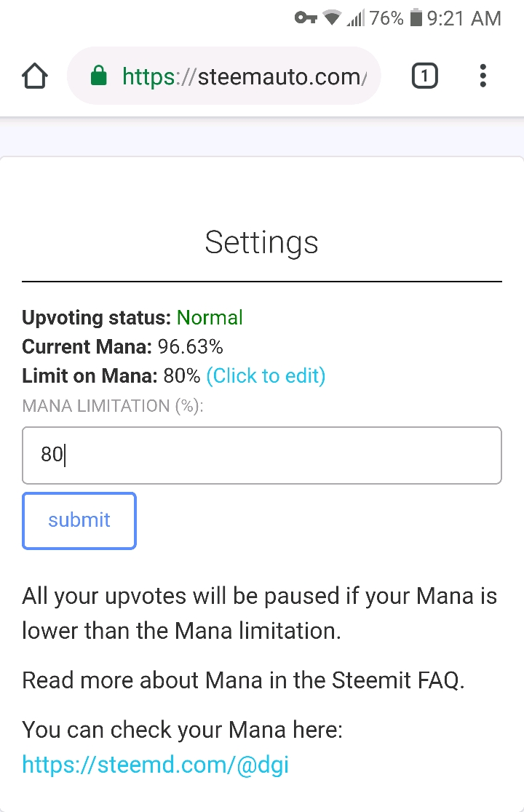
Task: Click the Normal upvoting status text
Action: 210,317
